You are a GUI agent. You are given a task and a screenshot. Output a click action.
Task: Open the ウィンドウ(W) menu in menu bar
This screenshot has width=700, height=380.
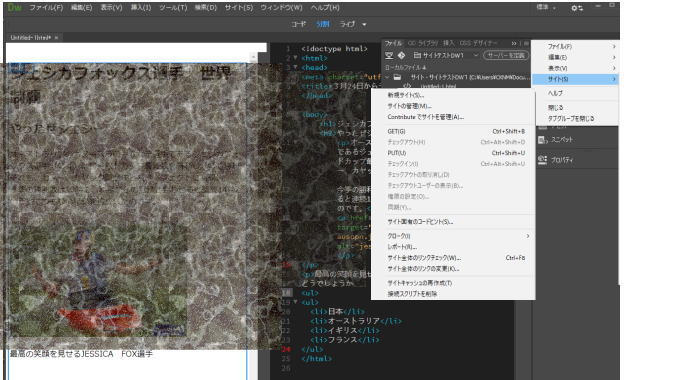point(281,8)
